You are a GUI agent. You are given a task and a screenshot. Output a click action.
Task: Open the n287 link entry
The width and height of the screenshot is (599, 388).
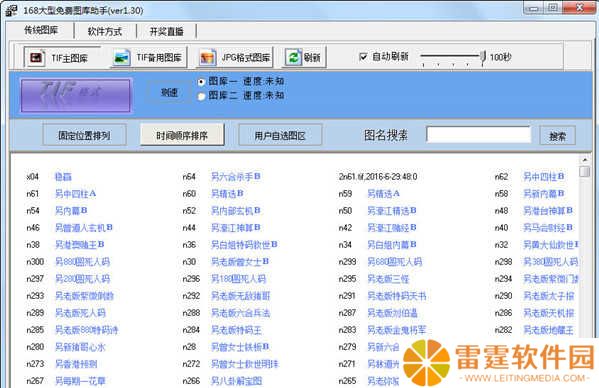pos(392,313)
